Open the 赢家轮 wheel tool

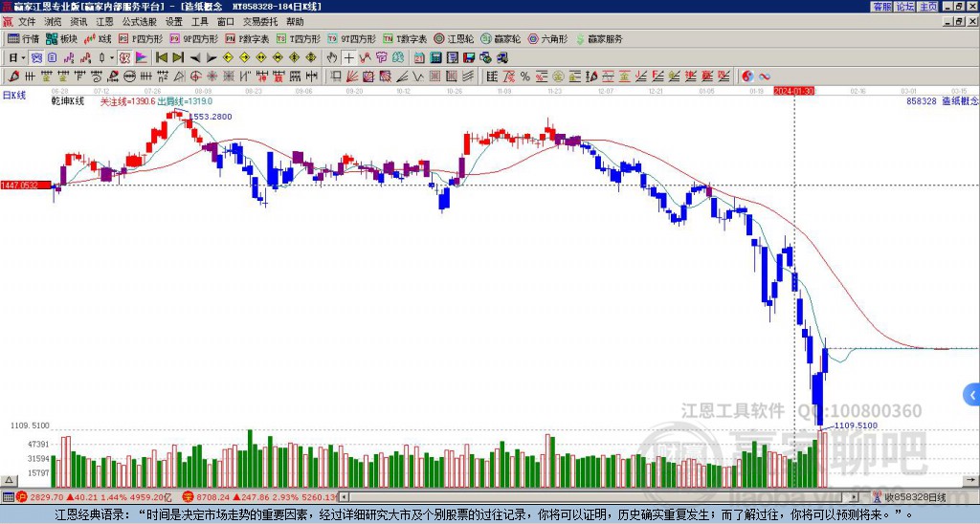click(x=501, y=38)
